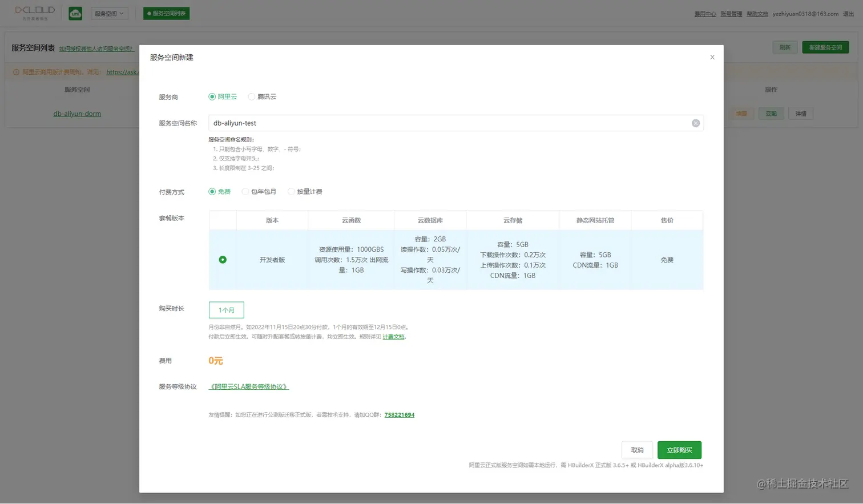Open 帮助文档 in the top bar
Viewport: 863px width, 504px height.
pyautogui.click(x=757, y=14)
